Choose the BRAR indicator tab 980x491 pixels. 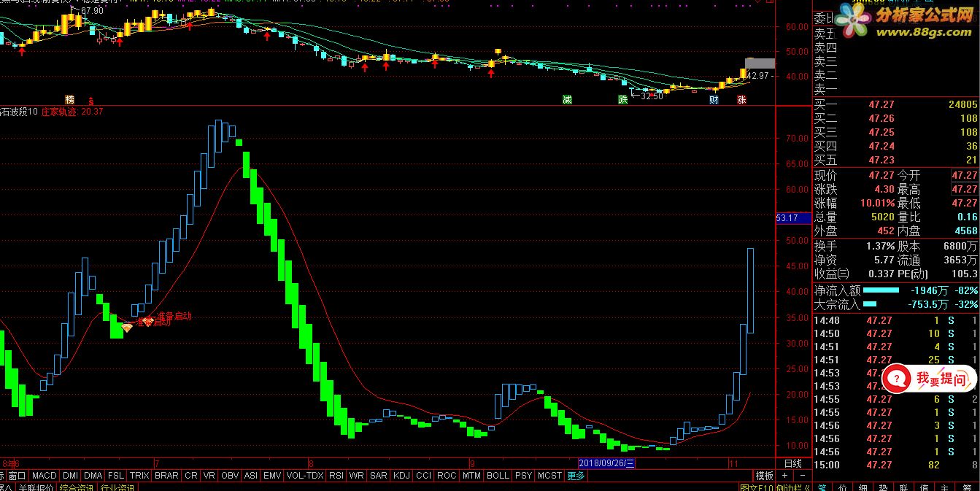[167, 475]
